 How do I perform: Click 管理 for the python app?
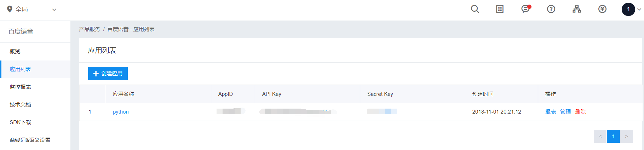tap(565, 112)
